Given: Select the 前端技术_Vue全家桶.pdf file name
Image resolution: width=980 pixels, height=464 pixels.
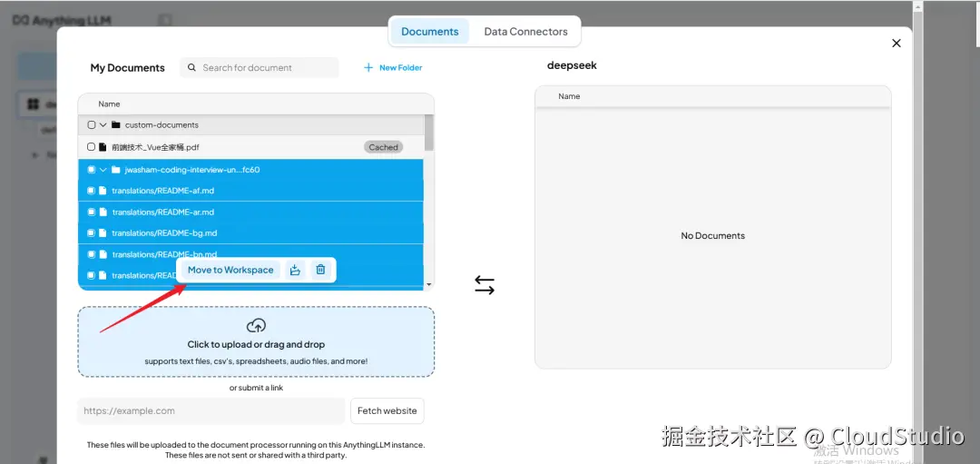Looking at the screenshot, I should coord(156,148).
